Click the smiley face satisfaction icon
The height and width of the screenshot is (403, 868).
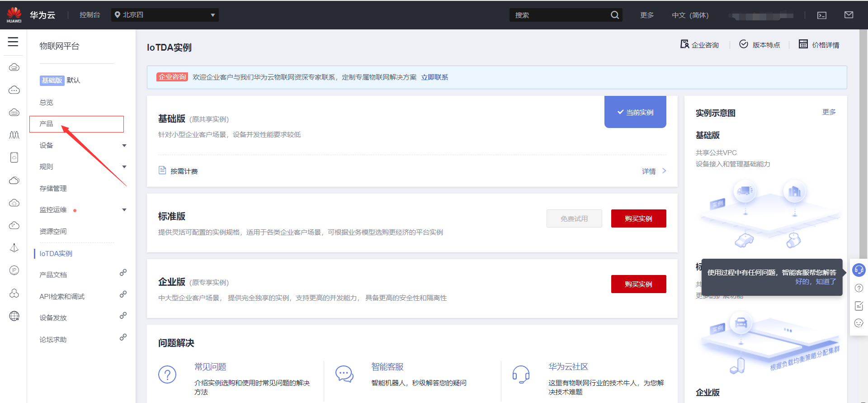coord(859,323)
